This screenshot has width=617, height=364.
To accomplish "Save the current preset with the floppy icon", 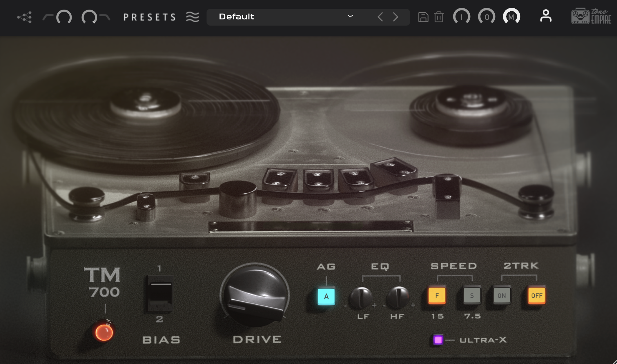I will [x=423, y=17].
